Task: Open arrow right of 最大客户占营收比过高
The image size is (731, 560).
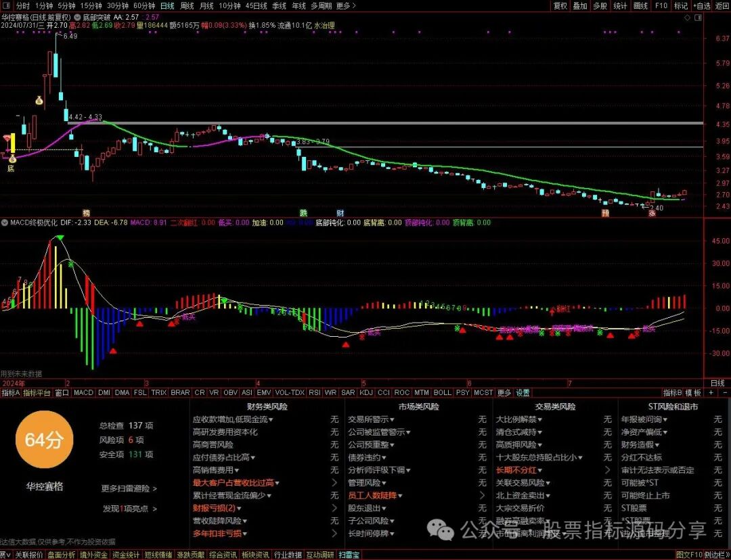Action: (334, 483)
